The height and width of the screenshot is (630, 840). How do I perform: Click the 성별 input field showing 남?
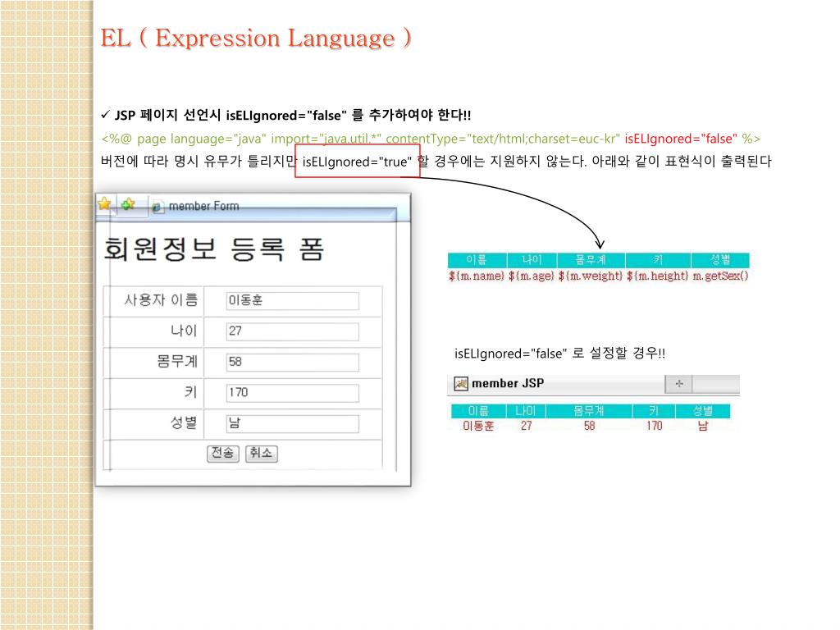293,424
